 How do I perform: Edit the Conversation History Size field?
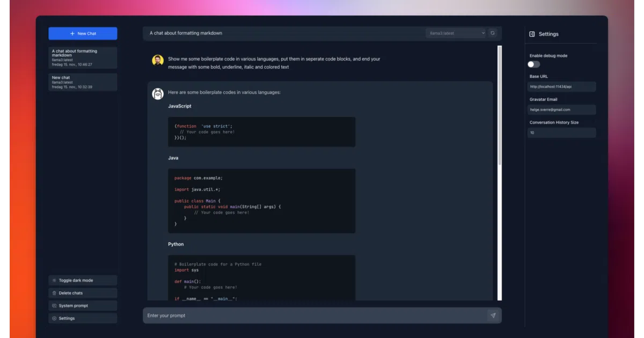[x=562, y=133]
